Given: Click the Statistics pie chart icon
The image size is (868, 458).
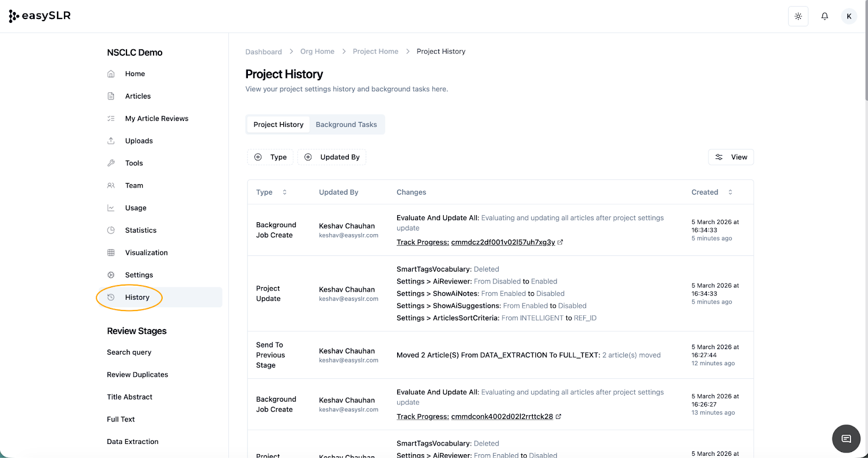Looking at the screenshot, I should pos(111,230).
